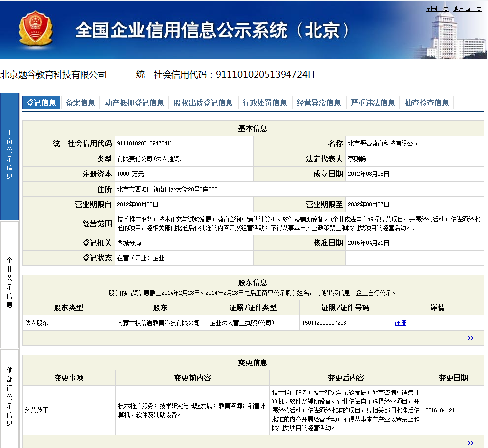
Task: Go to previous page in shareholder list
Action: click(446, 338)
